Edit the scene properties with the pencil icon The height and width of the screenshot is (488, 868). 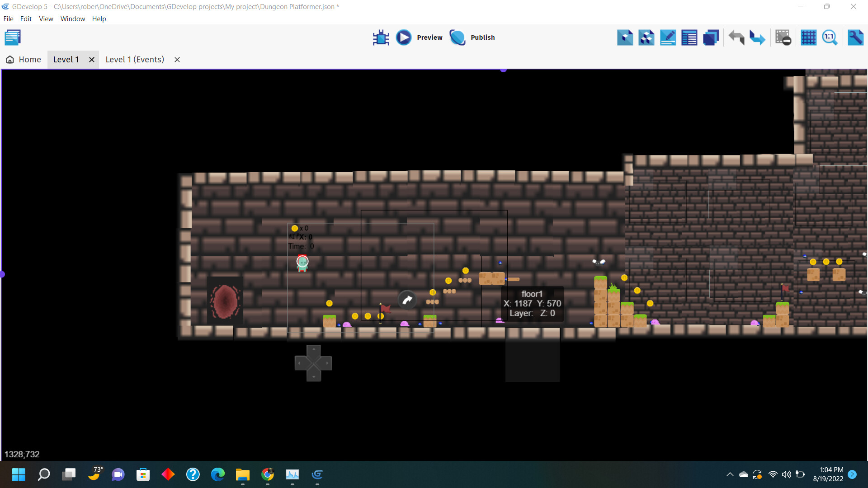point(668,38)
